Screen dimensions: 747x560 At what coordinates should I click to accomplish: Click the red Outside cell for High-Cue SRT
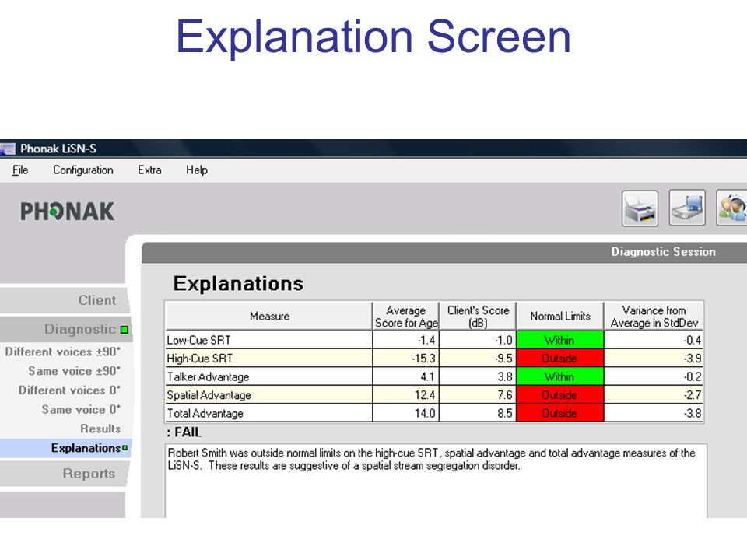tap(559, 358)
